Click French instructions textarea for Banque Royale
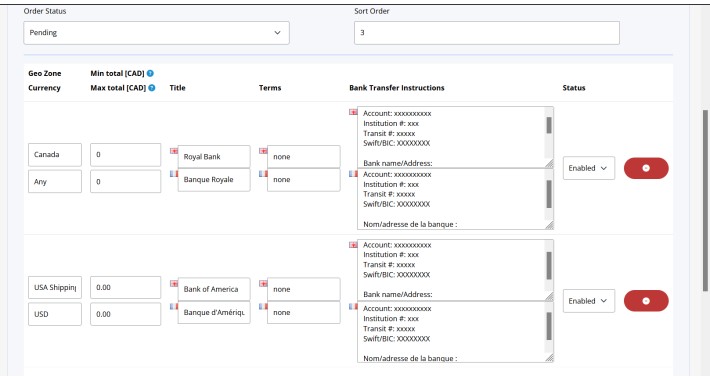The width and height of the screenshot is (710, 380). pos(455,199)
